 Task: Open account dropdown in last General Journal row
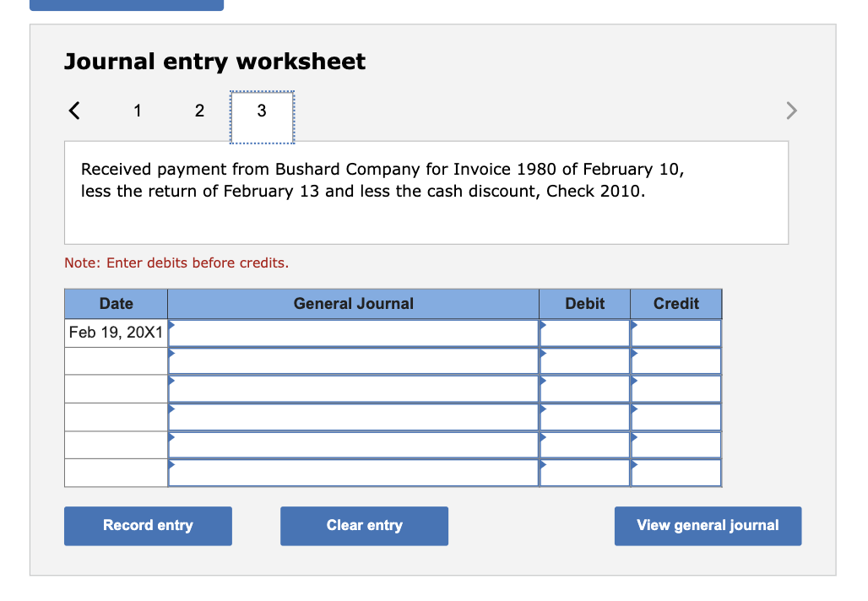coord(353,474)
